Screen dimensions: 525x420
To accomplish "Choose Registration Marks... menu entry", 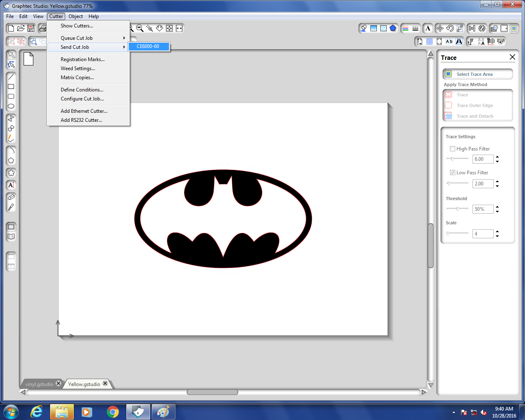I will (x=88, y=59).
